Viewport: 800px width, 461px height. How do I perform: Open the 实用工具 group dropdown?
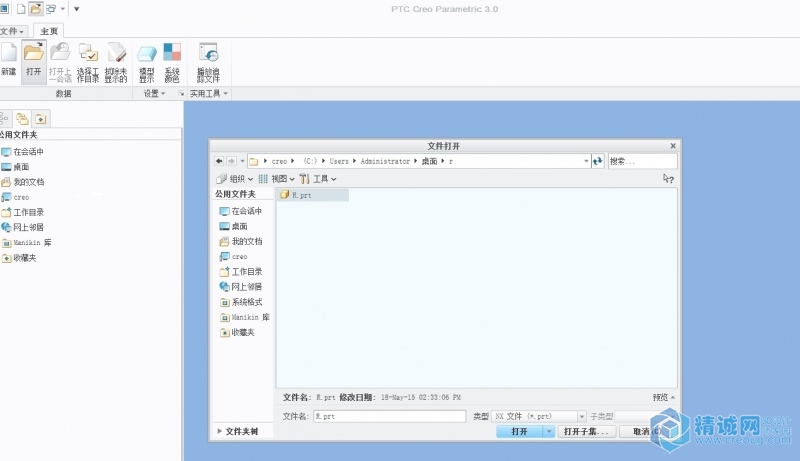209,93
